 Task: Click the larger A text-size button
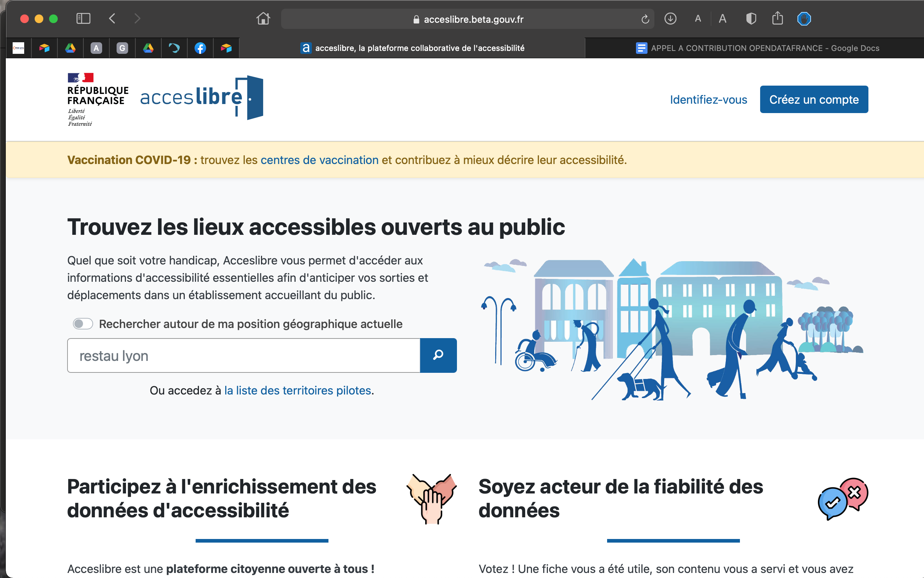(x=722, y=18)
